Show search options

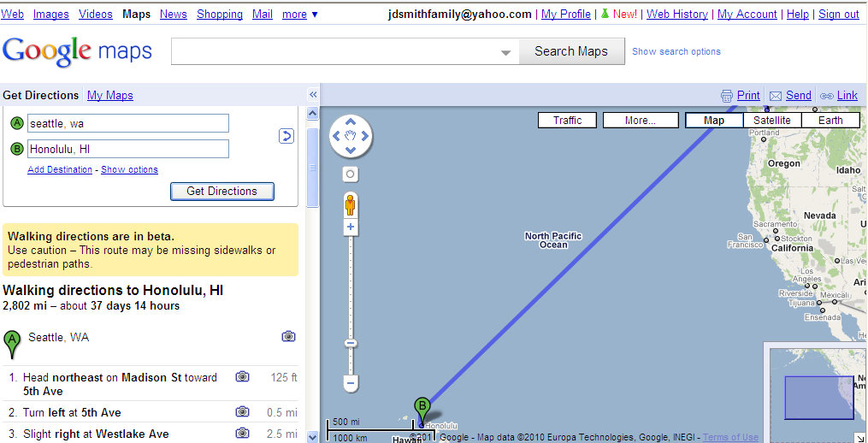[676, 51]
